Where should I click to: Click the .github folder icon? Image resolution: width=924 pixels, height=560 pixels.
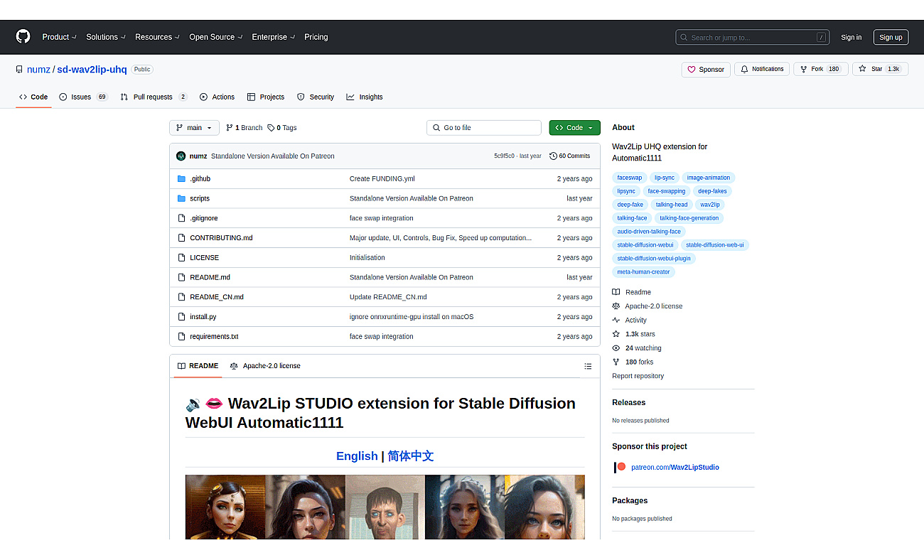click(x=181, y=179)
